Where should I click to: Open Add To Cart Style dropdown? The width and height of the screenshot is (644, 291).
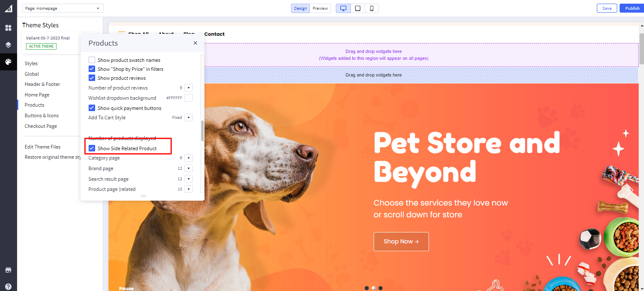pos(189,118)
